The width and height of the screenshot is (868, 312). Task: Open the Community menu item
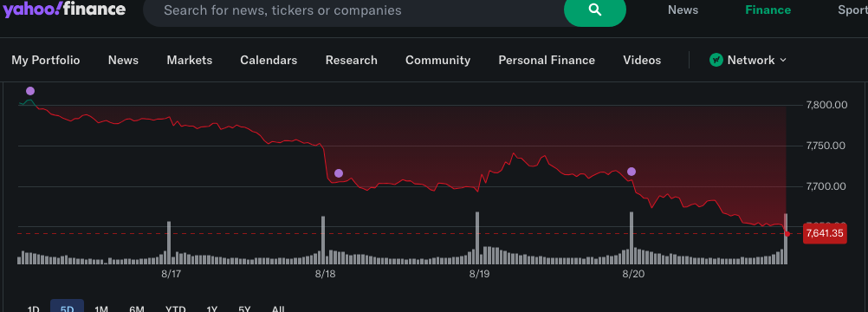click(x=437, y=60)
